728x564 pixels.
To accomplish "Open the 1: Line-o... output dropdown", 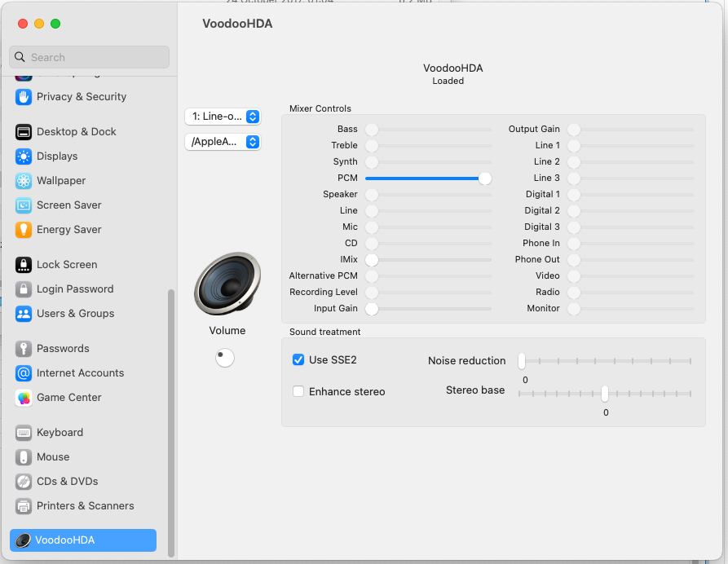I will coord(223,117).
